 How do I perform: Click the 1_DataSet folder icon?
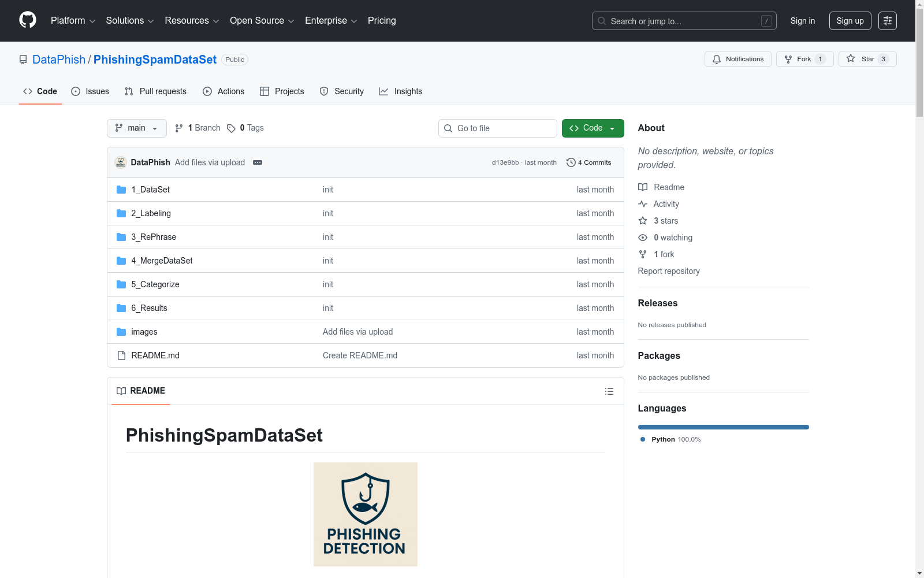[x=121, y=190]
